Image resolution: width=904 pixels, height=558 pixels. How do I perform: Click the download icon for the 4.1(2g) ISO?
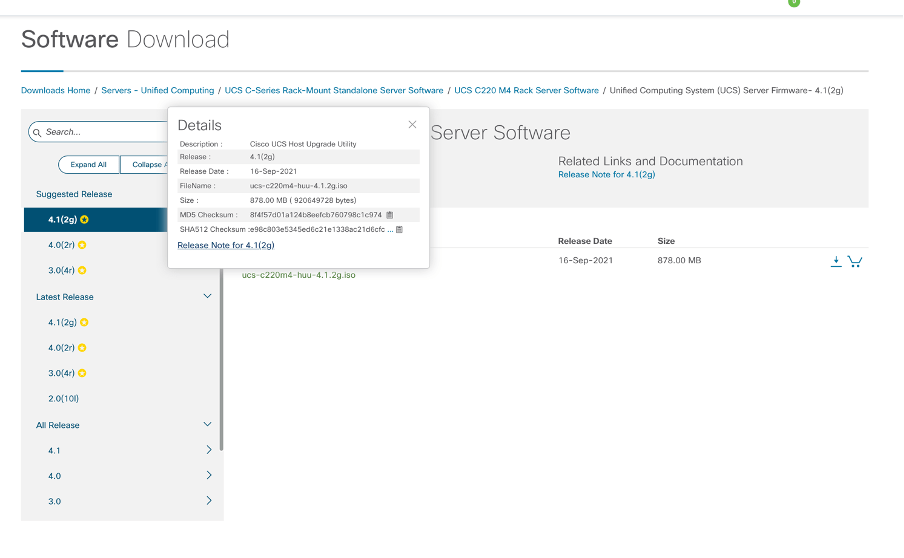click(836, 261)
